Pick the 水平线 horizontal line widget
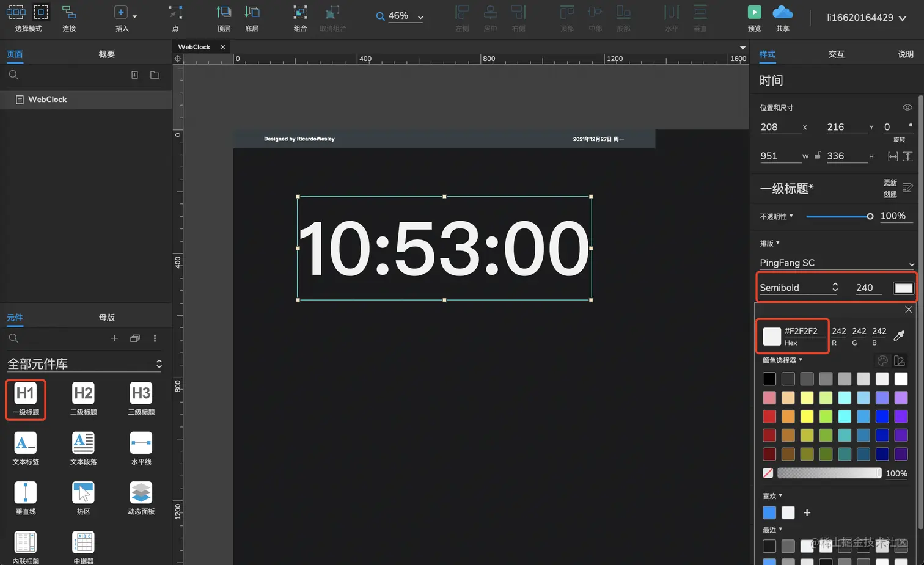 pyautogui.click(x=141, y=448)
